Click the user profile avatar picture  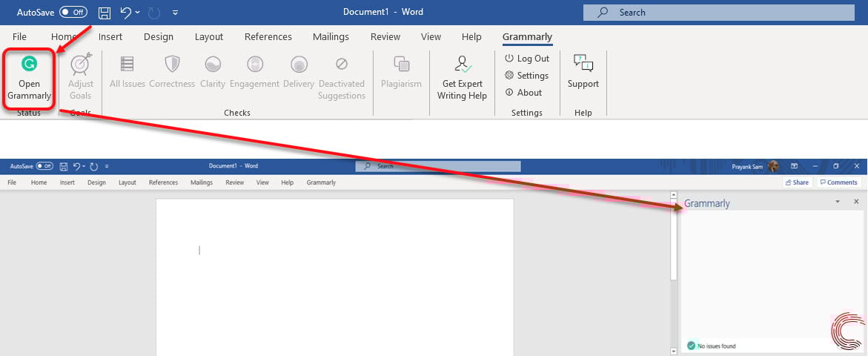pyautogui.click(x=773, y=166)
